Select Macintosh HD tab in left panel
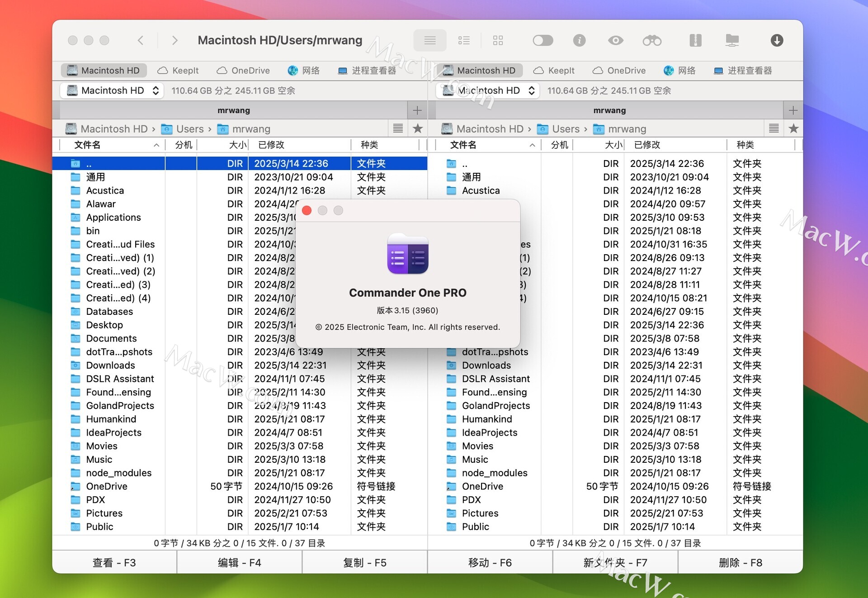 click(104, 70)
